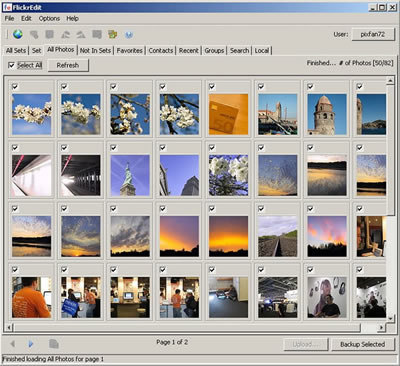Click the 'User:' label
Image resolution: width=400 pixels, height=366 pixels.
point(341,34)
